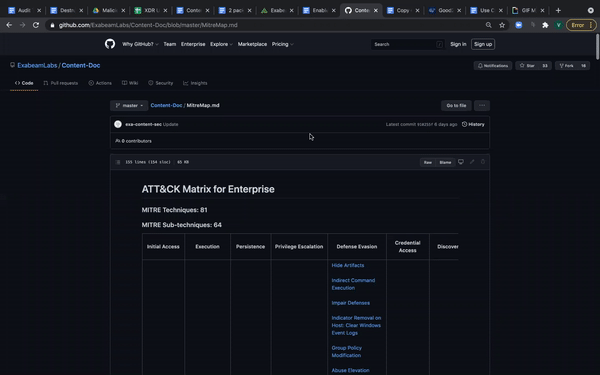Open the Indirect Command Execution link
The height and width of the screenshot is (375, 600).
[x=353, y=284]
